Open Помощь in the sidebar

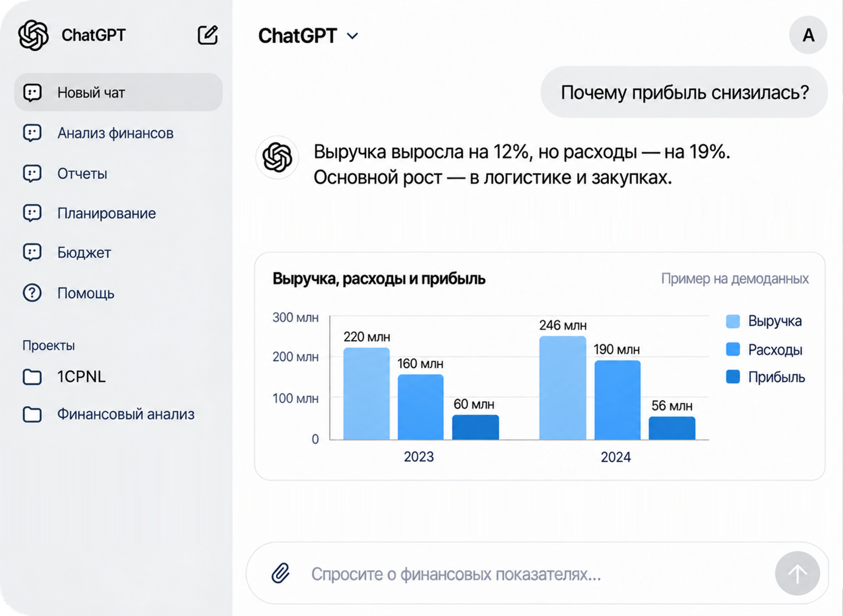point(86,293)
